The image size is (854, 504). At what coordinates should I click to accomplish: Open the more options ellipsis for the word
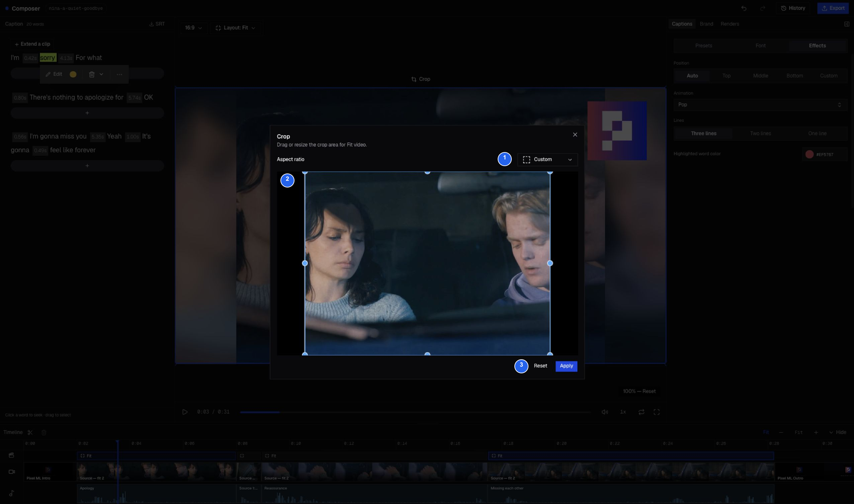pyautogui.click(x=119, y=75)
